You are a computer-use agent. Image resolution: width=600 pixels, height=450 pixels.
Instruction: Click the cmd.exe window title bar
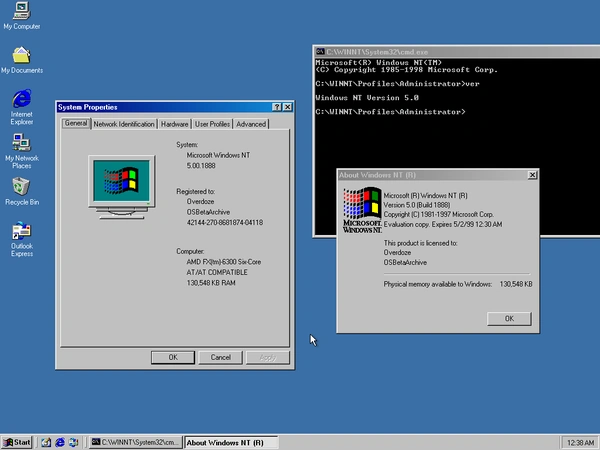[x=457, y=52]
